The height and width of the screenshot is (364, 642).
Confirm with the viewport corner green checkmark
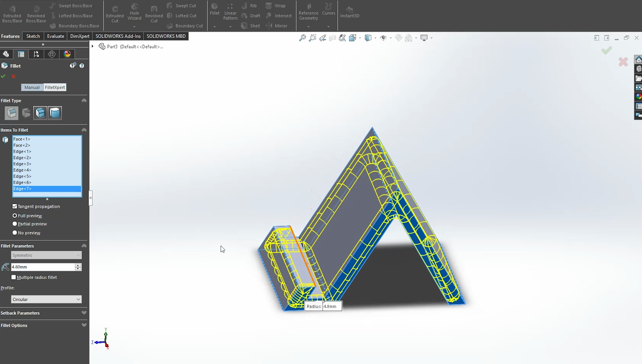[606, 50]
